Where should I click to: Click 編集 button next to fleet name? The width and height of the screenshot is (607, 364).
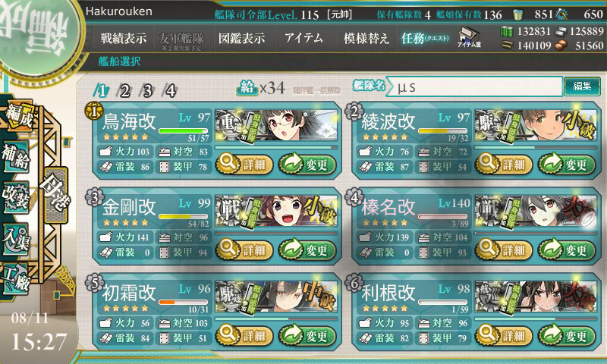[x=582, y=86]
